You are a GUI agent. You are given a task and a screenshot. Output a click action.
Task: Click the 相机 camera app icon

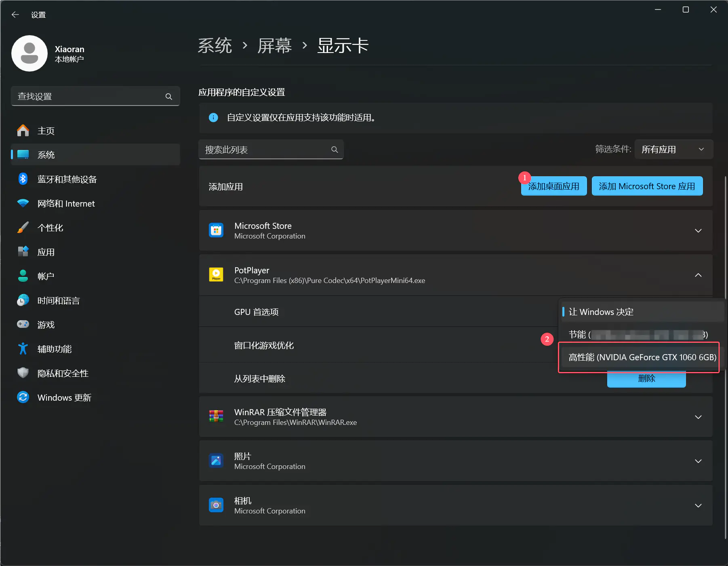point(216,505)
